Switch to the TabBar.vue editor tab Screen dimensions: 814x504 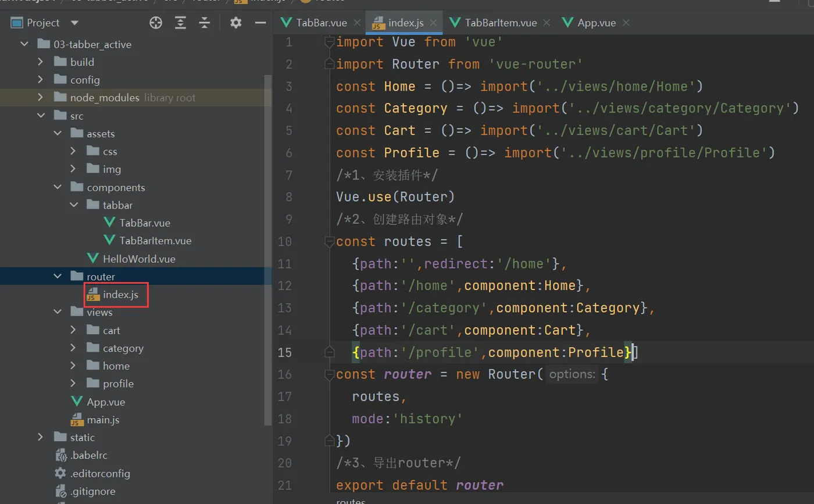[314, 23]
